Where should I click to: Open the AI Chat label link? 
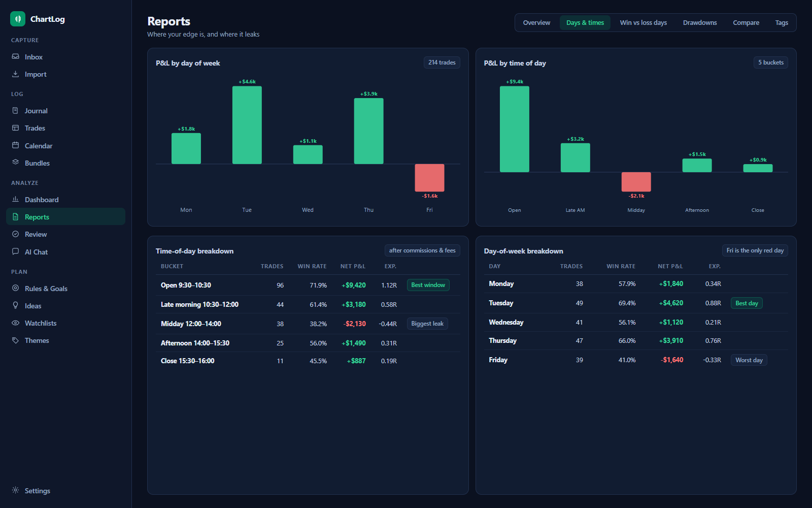coord(36,252)
